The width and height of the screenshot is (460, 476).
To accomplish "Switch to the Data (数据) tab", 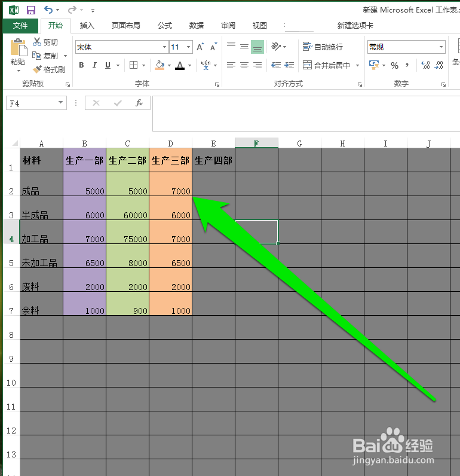I will pyautogui.click(x=197, y=26).
